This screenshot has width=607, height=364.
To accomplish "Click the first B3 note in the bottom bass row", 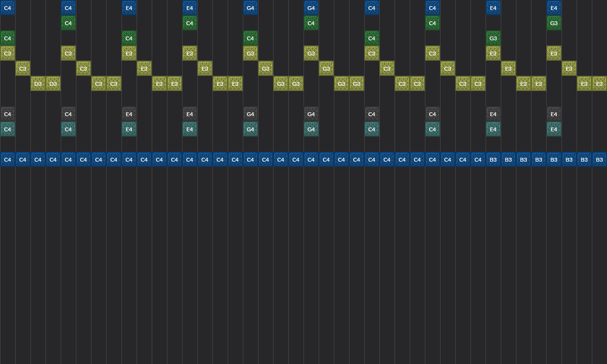I will point(493,159).
